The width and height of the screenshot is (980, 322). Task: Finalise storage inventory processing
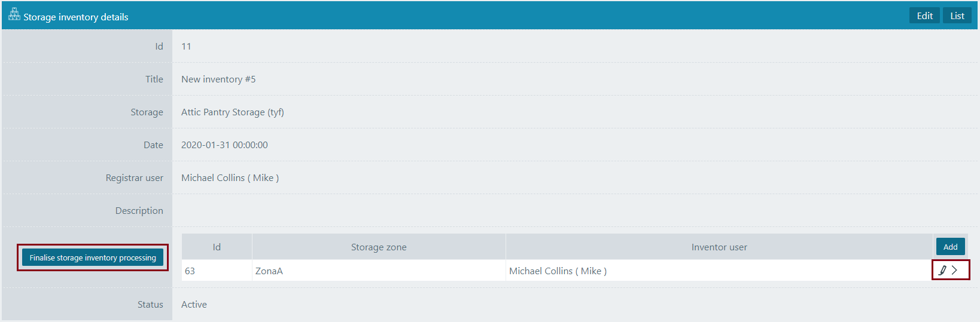(93, 257)
